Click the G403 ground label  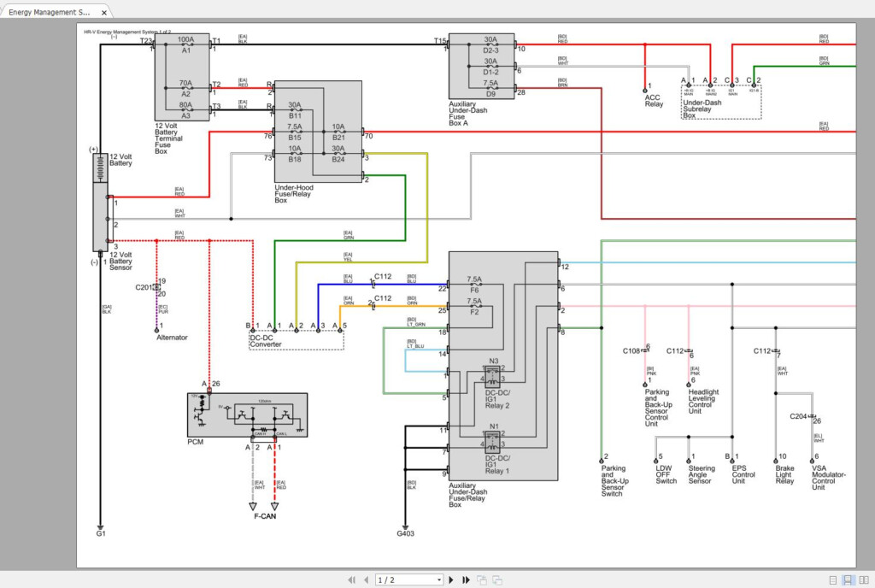pos(406,533)
